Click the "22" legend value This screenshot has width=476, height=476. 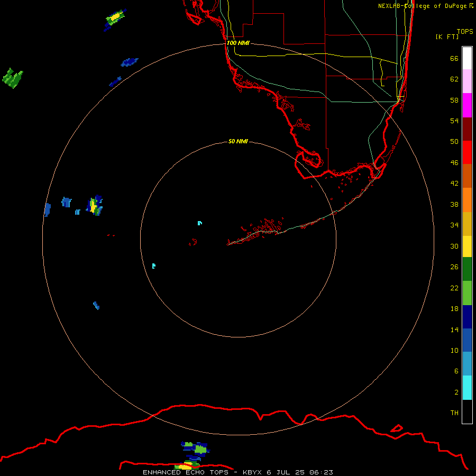click(x=454, y=288)
